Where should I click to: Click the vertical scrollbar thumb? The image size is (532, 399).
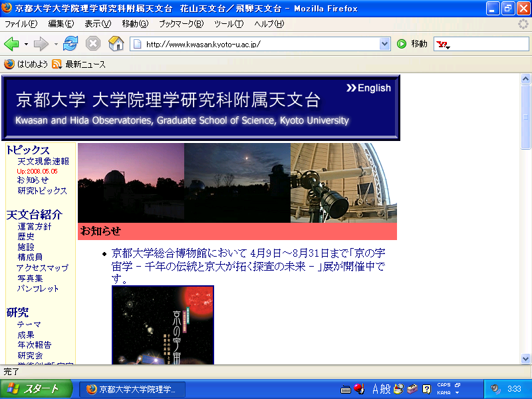[x=525, y=117]
